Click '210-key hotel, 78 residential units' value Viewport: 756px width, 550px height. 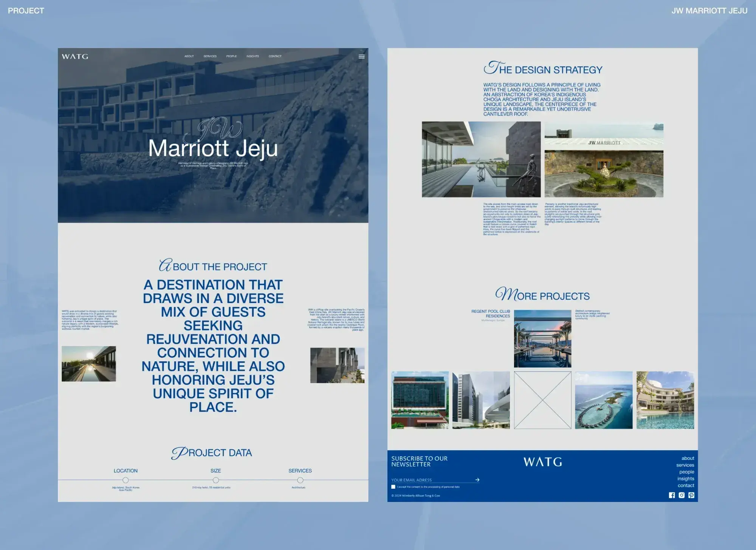[x=211, y=488]
